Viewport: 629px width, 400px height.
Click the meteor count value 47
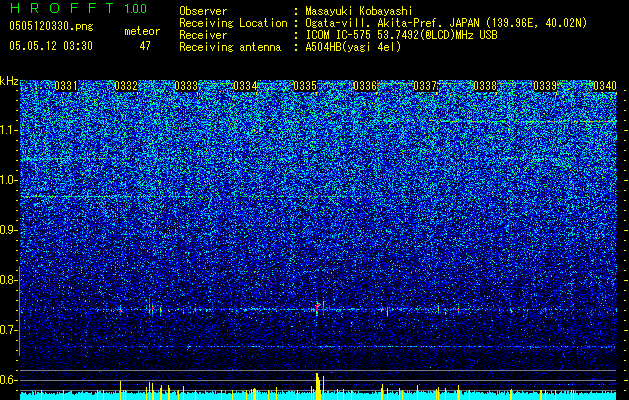click(x=145, y=46)
